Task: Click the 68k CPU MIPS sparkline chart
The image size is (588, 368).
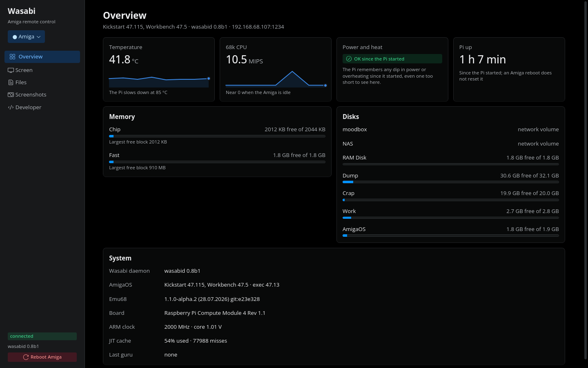Action: 276,79
